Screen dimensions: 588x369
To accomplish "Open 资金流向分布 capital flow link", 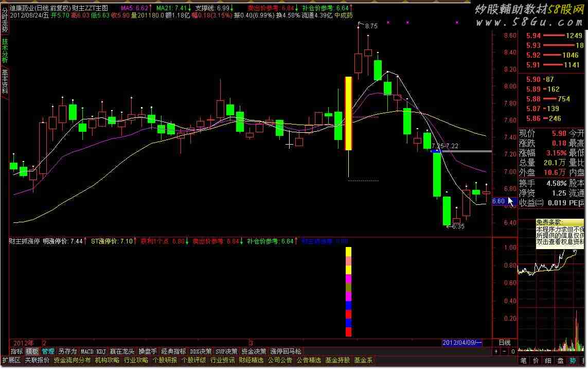I will (72, 360).
